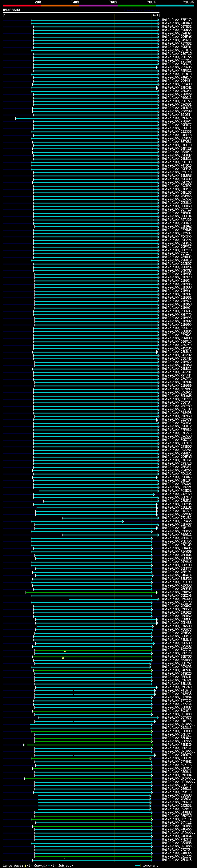197x868 pixels.
Task: Click the orange ~40% legend segment
Action: [60, 6]
